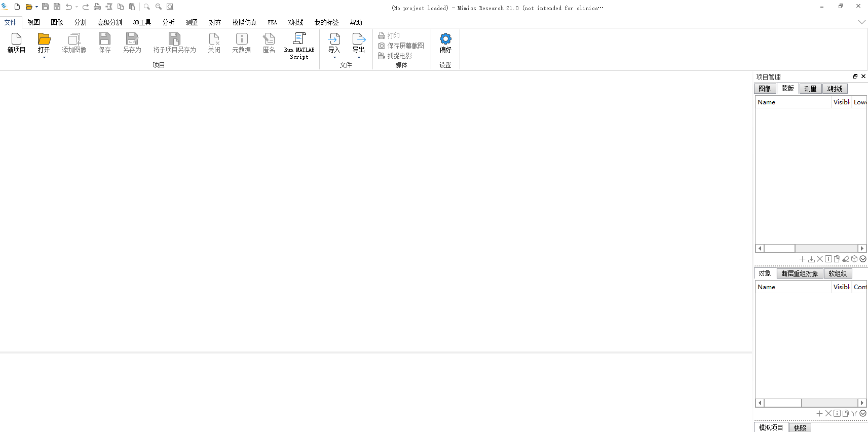Click the 导入 import icon
Image resolution: width=868 pixels, height=432 pixels.
(334, 39)
